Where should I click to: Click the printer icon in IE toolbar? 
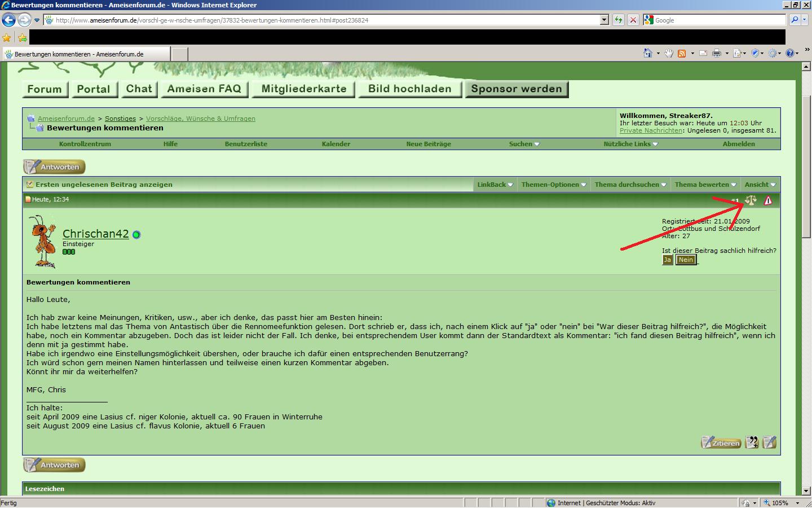click(x=716, y=53)
